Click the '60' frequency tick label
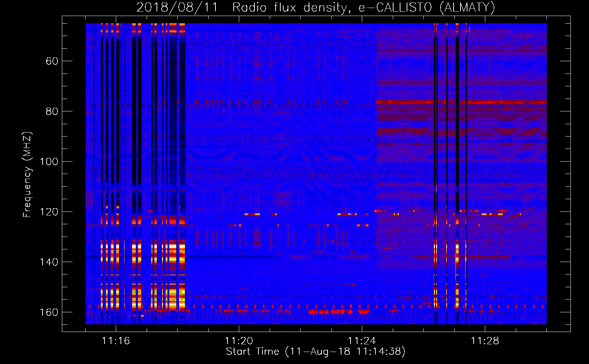589x364 pixels. 52,61
